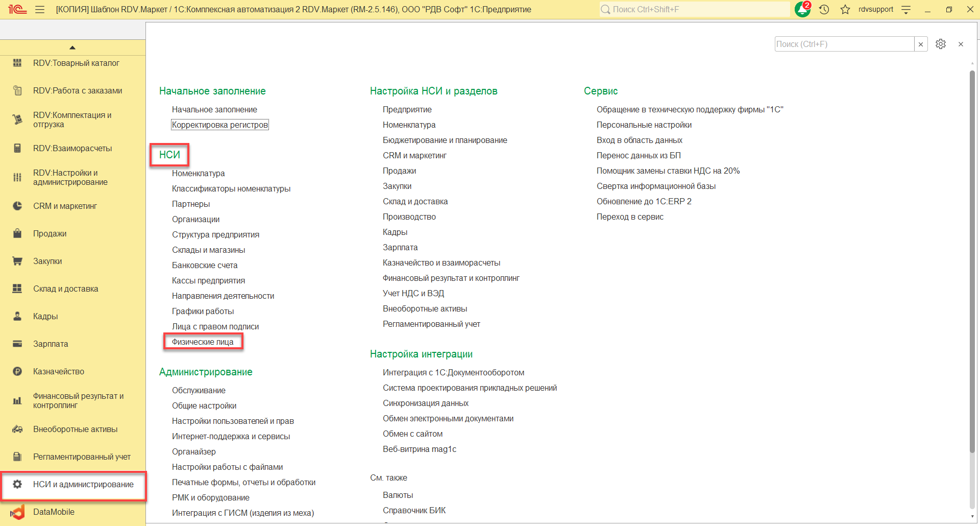The image size is (980, 526).
Task: Open НСИ и администрирование gear icon
Action: click(x=17, y=484)
